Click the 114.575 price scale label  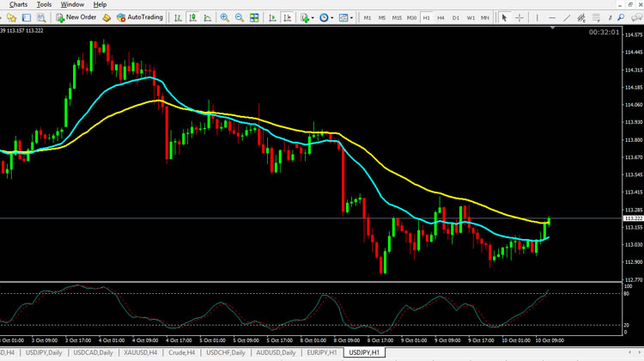(x=634, y=35)
